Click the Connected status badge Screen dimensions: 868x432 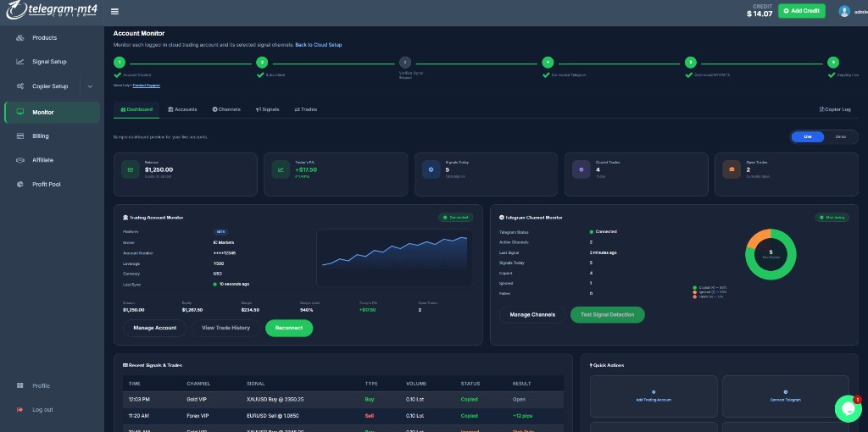click(455, 218)
